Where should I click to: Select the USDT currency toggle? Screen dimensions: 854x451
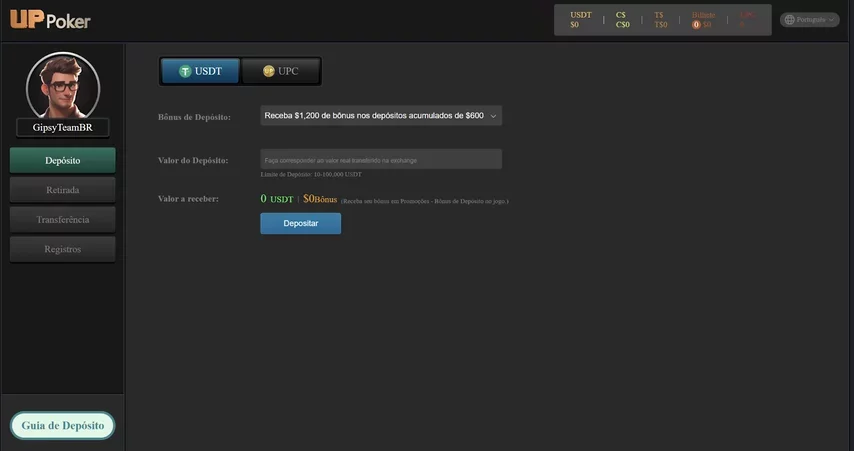click(200, 71)
